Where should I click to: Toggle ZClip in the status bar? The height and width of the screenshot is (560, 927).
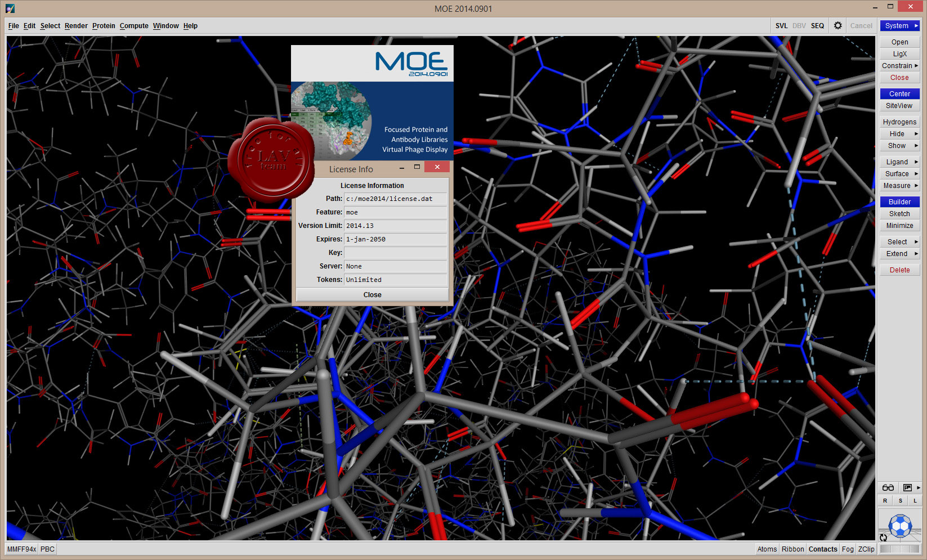coord(866,549)
